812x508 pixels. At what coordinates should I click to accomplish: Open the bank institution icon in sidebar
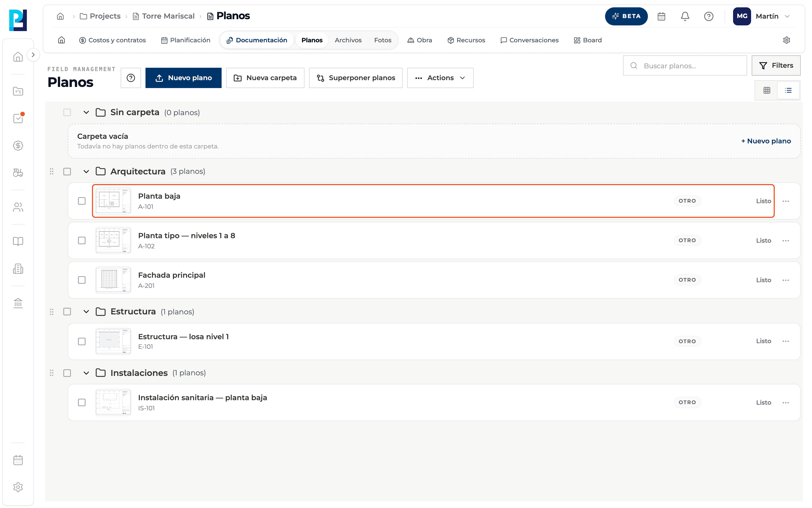point(18,303)
